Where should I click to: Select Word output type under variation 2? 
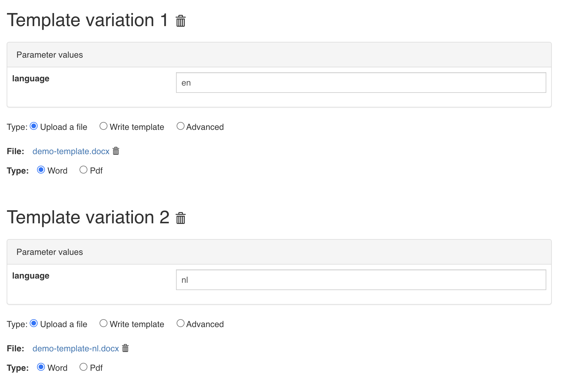tap(41, 367)
